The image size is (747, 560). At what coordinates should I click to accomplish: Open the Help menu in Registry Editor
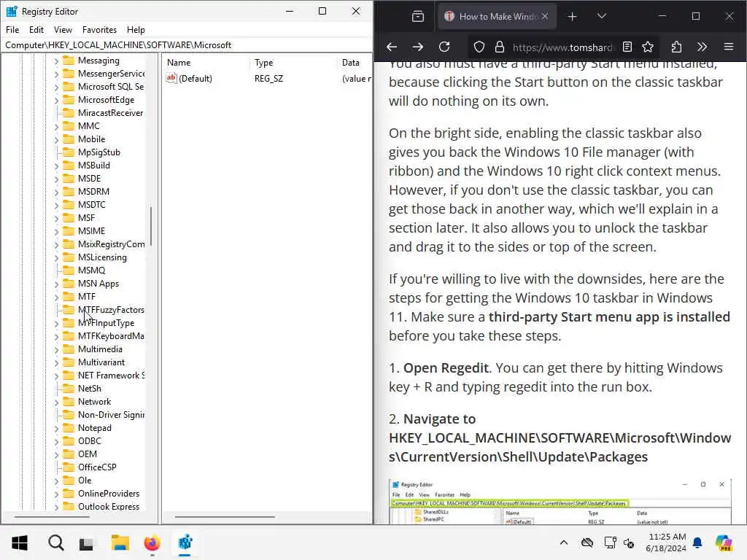[136, 29]
